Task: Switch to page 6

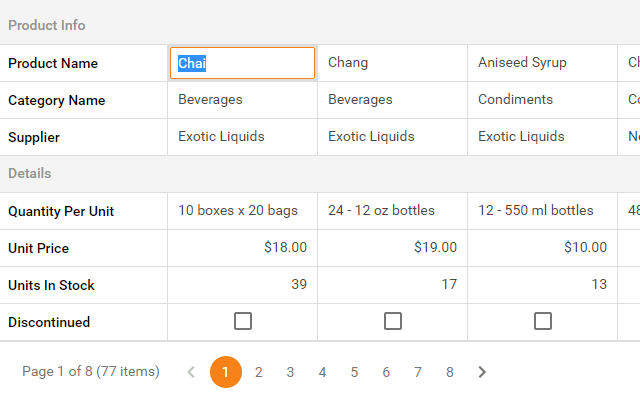Action: tap(386, 372)
